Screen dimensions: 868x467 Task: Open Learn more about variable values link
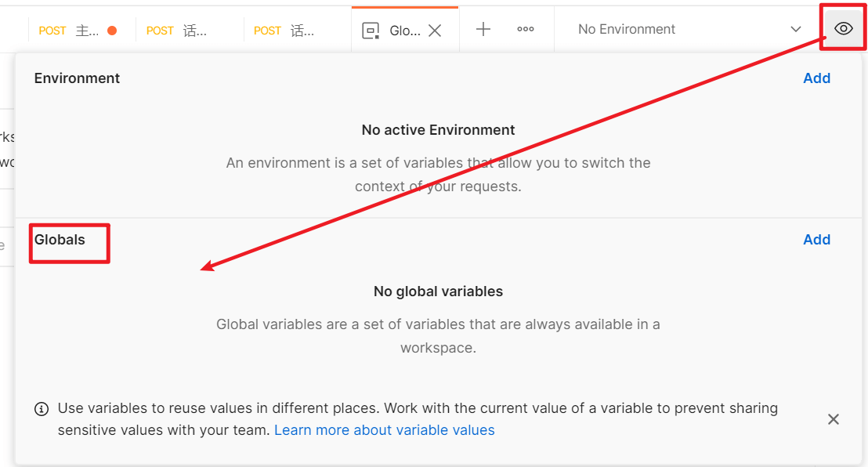click(384, 430)
